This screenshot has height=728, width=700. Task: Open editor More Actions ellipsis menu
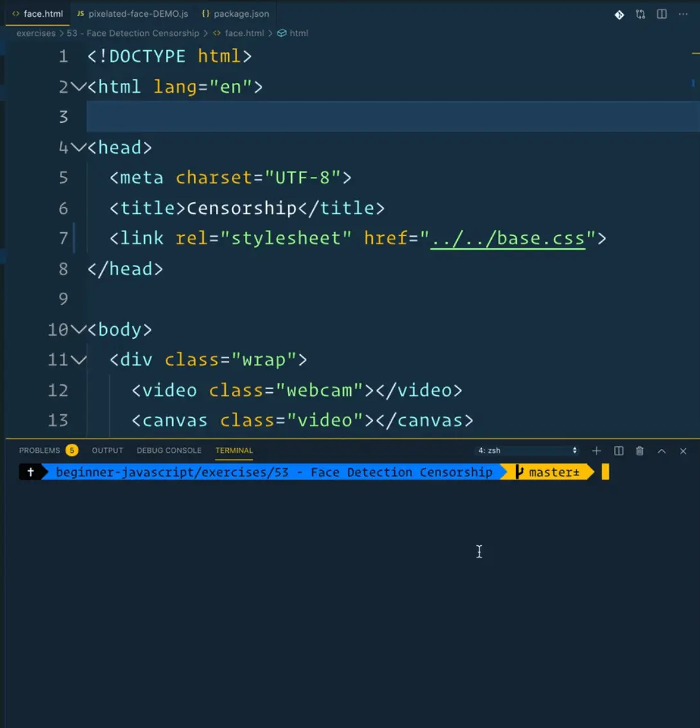pyautogui.click(x=683, y=14)
